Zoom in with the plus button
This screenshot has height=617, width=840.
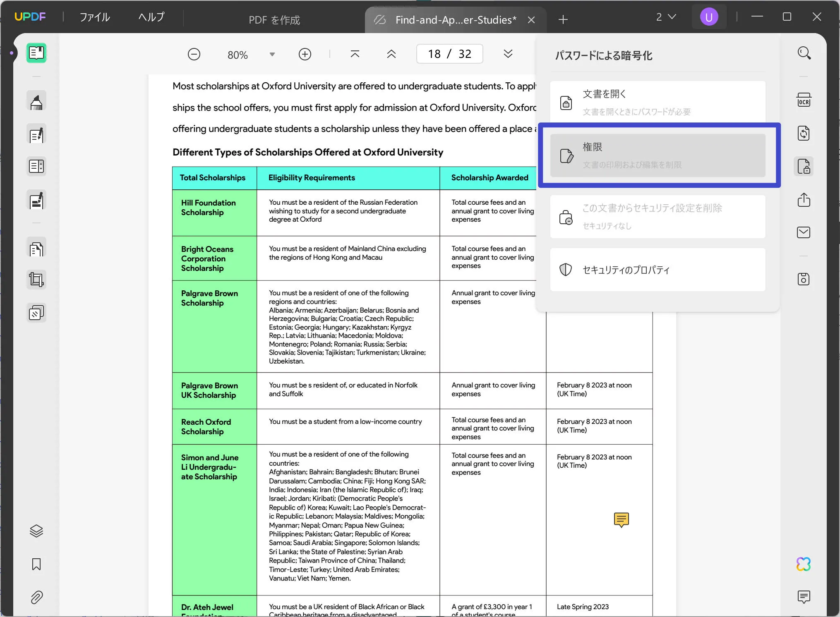tap(305, 54)
